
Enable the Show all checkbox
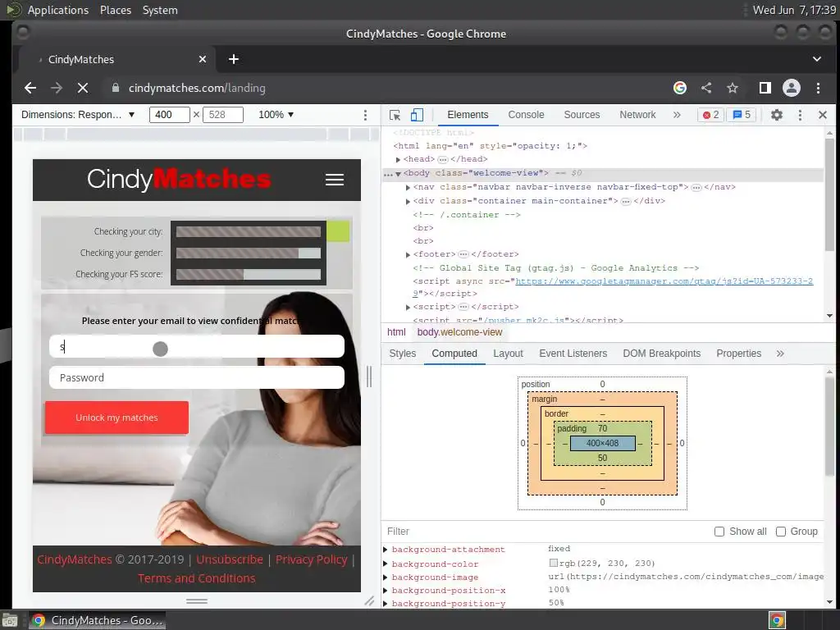point(719,532)
